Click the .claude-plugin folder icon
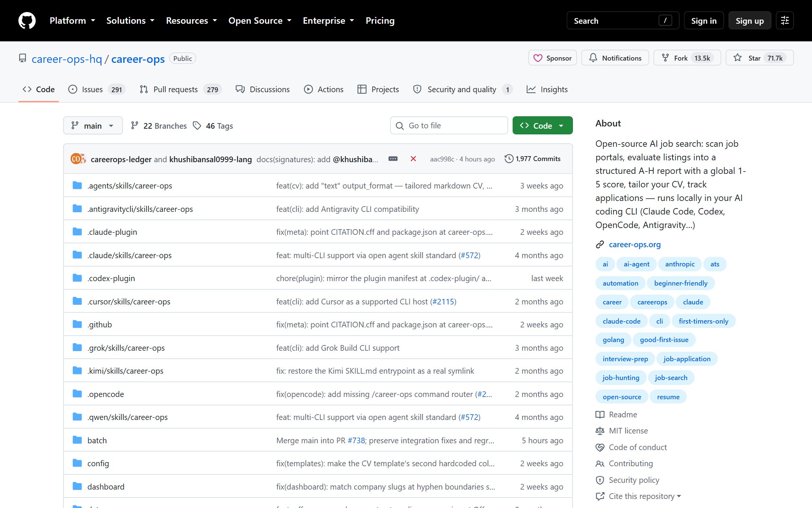The height and width of the screenshot is (508, 812). pyautogui.click(x=77, y=231)
